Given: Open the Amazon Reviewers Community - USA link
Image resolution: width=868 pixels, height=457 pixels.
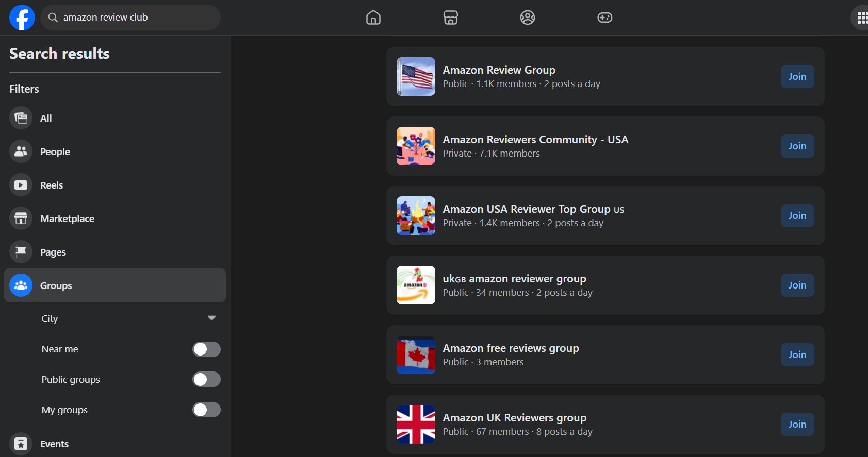Looking at the screenshot, I should (535, 140).
